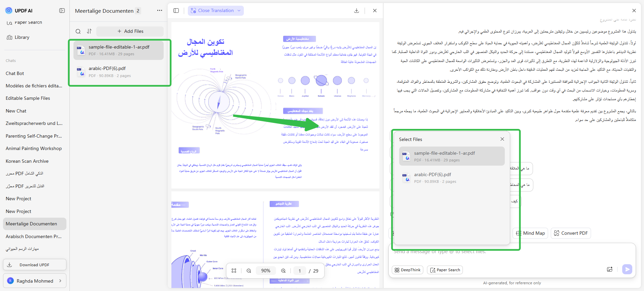Open Editable Sample Files chat
Viewport: 644px width, 291px height.
click(x=28, y=98)
